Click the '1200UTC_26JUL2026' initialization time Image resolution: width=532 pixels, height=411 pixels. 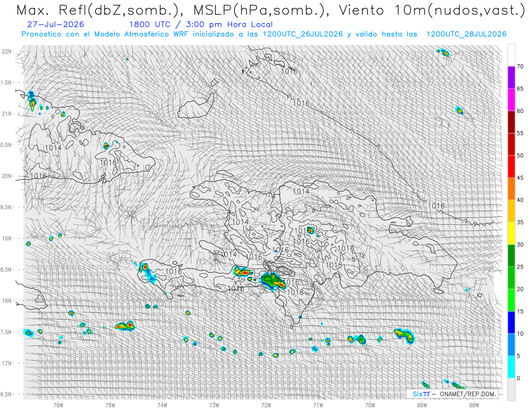pyautogui.click(x=303, y=34)
